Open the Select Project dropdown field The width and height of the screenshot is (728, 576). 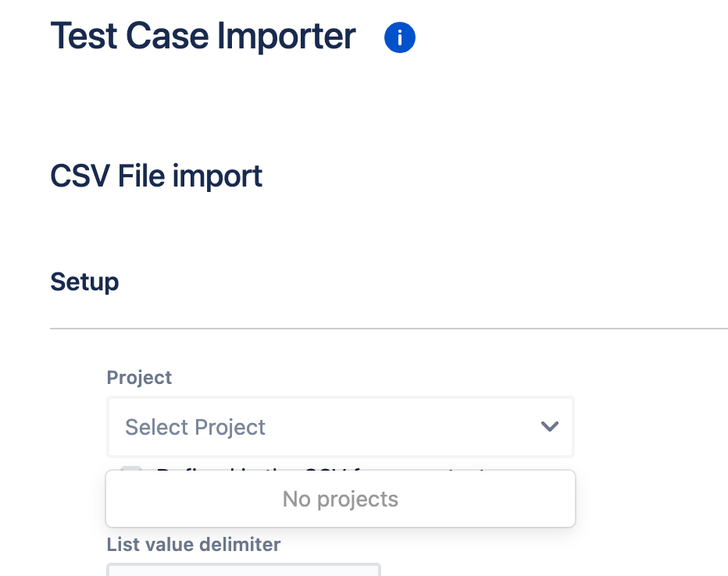click(x=341, y=427)
